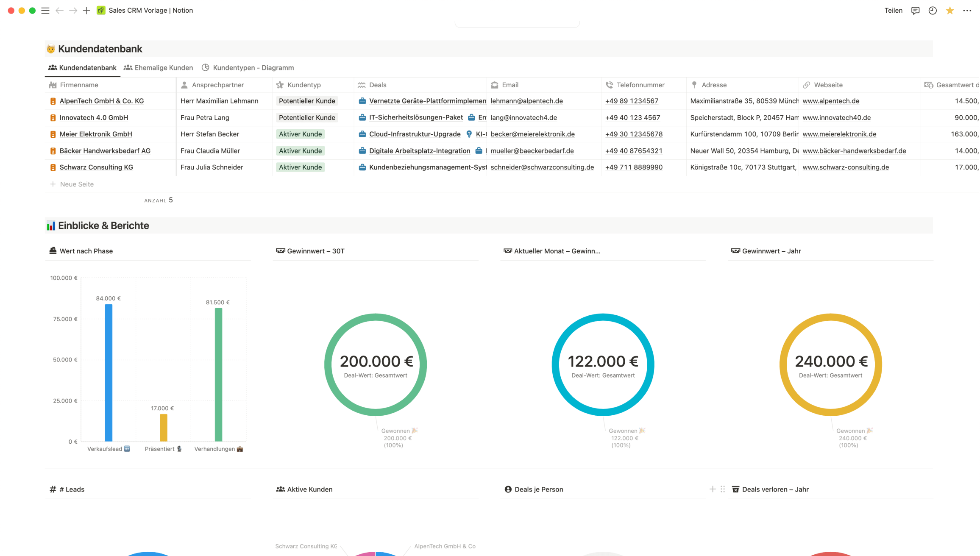Open the AlpenTech GmbH & Co. KG page

[102, 101]
